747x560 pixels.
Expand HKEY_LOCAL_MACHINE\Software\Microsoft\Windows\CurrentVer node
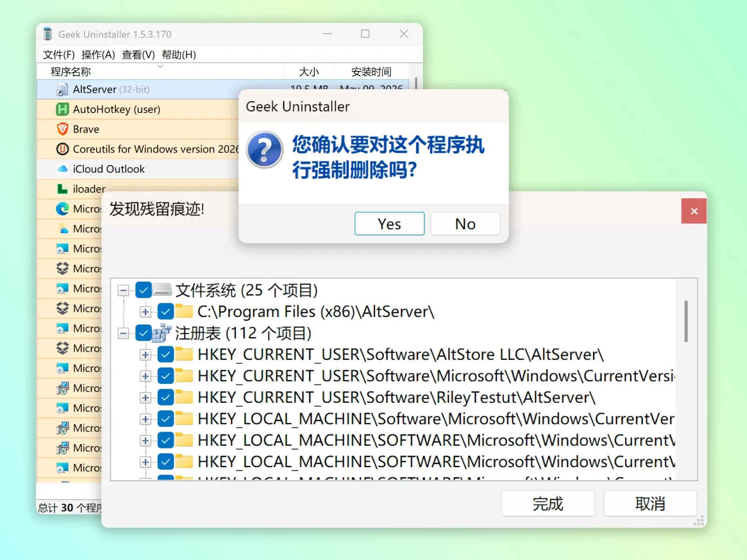click(x=146, y=419)
